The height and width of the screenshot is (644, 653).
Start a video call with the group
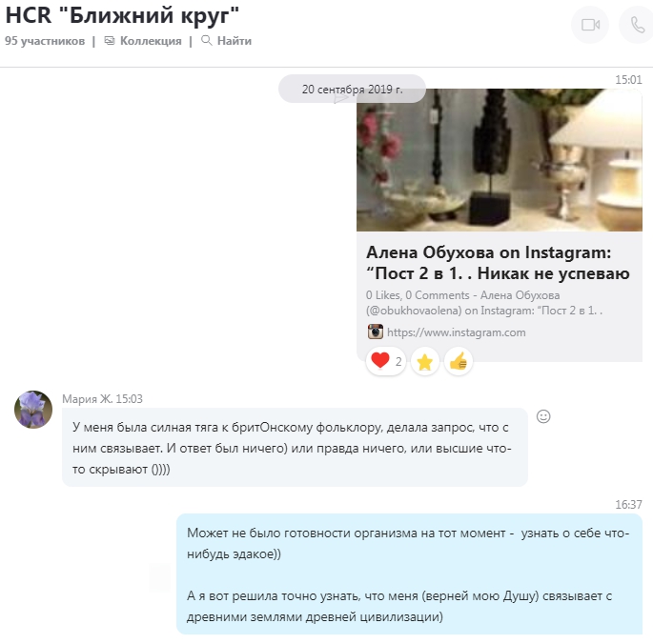click(x=590, y=25)
